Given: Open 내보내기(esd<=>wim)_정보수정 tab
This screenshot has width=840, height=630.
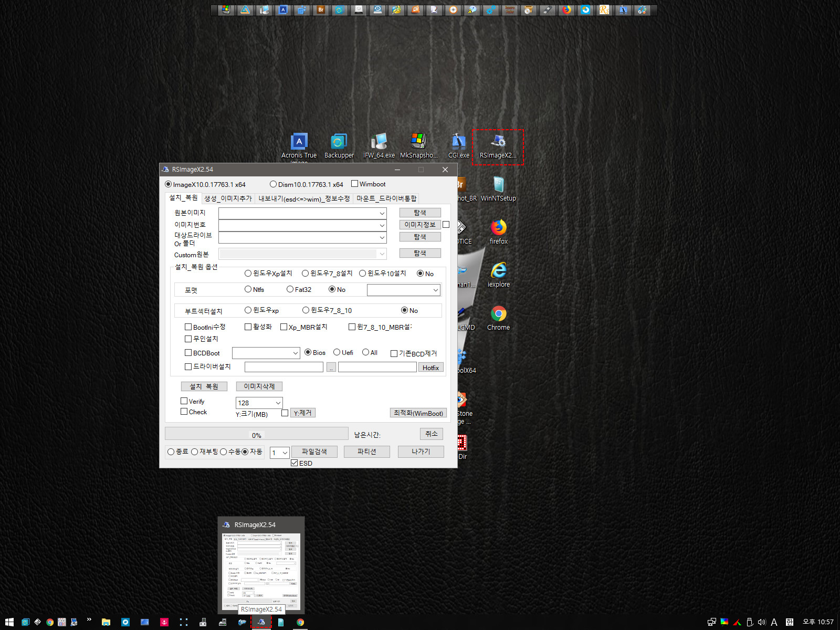Looking at the screenshot, I should 304,198.
